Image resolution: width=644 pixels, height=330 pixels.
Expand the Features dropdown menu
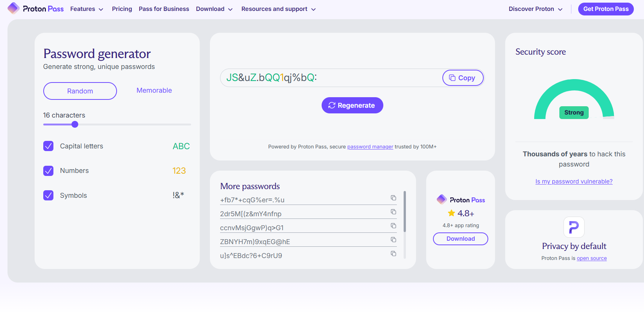[x=87, y=9]
